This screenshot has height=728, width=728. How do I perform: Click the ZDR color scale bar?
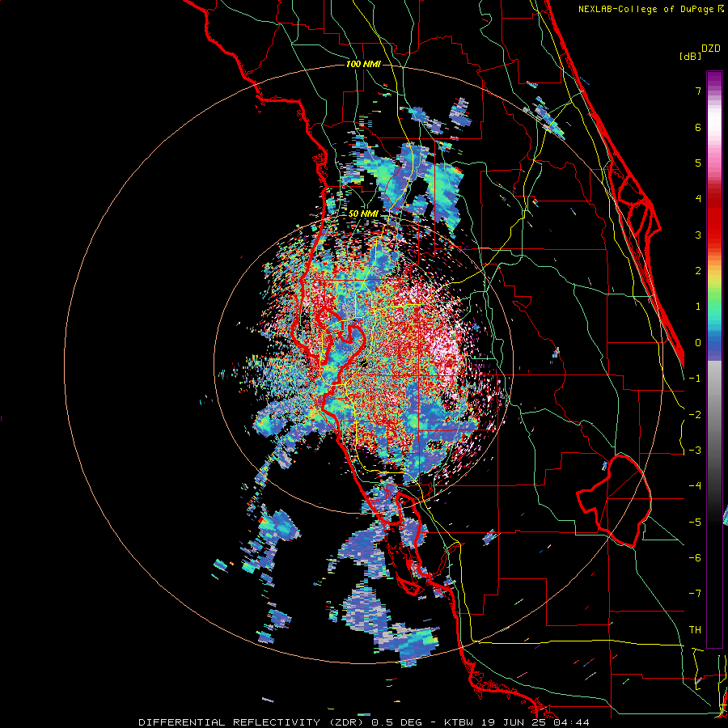tap(714, 359)
